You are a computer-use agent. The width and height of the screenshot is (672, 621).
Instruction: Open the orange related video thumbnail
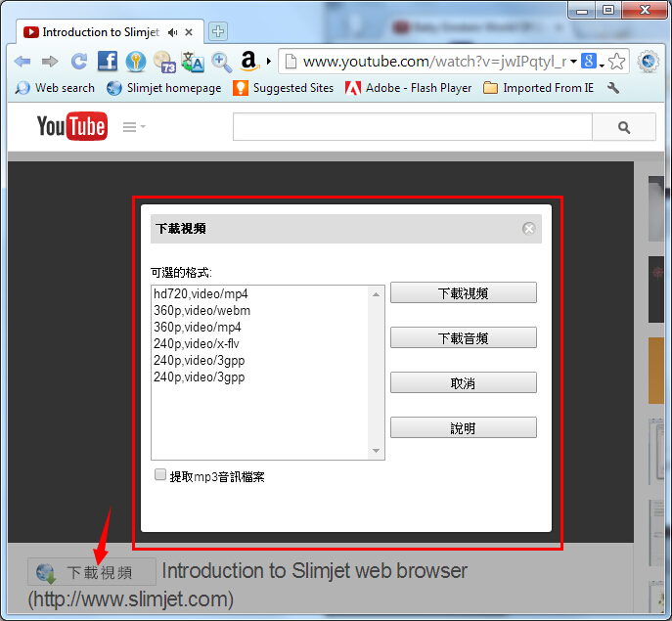656,371
